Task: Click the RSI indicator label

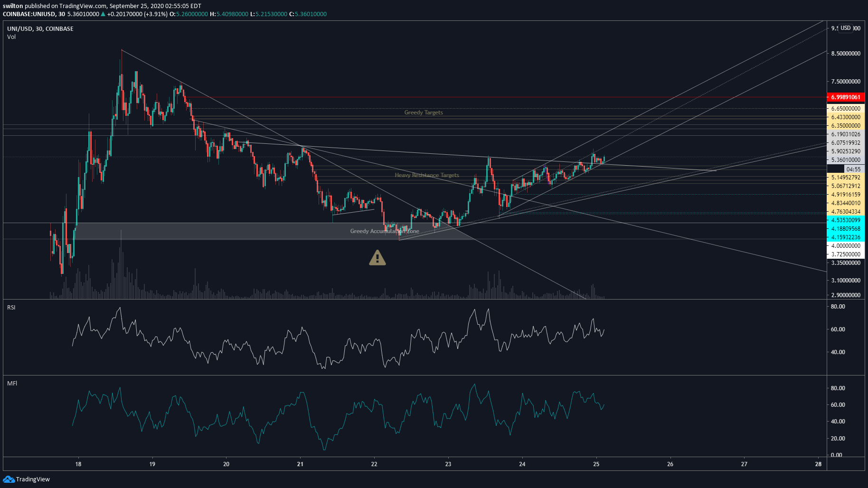Action: (x=11, y=308)
